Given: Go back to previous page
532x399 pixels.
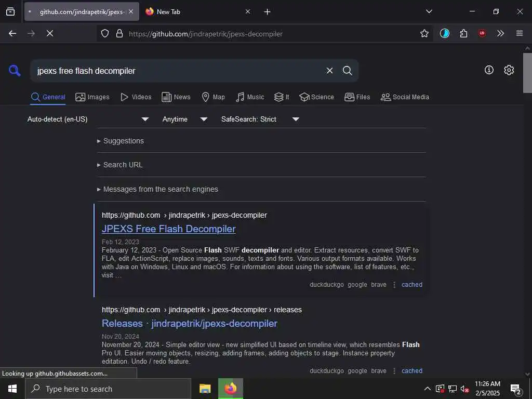Looking at the screenshot, I should 12,33.
